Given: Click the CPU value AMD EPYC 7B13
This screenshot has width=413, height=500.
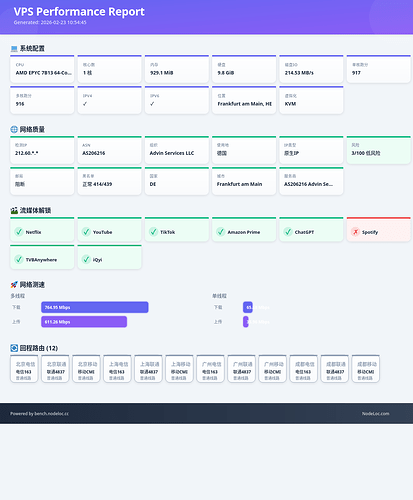Looking at the screenshot, I should [43, 73].
